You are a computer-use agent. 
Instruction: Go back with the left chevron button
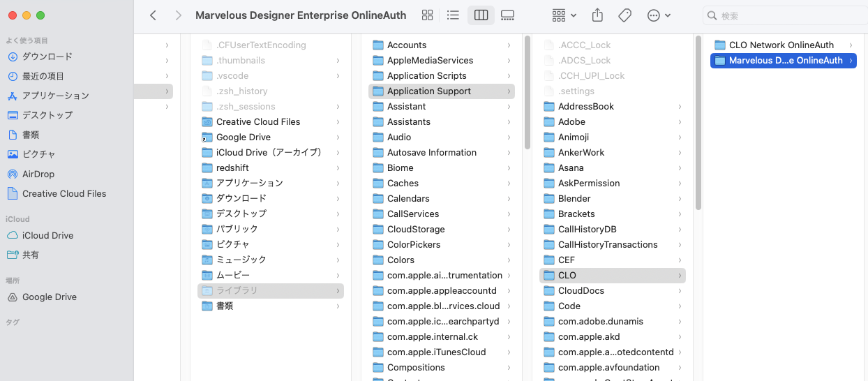tap(154, 15)
